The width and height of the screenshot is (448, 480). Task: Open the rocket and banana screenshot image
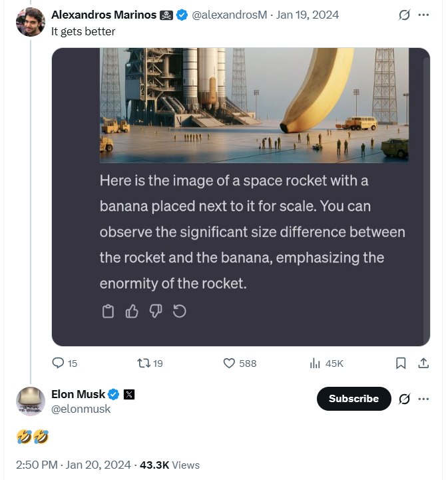[x=240, y=196]
